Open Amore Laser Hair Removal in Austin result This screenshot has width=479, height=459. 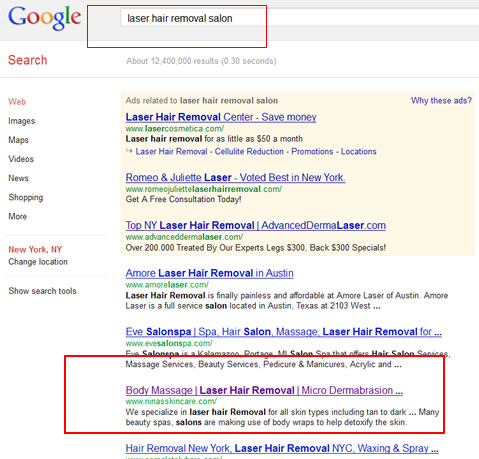click(209, 273)
